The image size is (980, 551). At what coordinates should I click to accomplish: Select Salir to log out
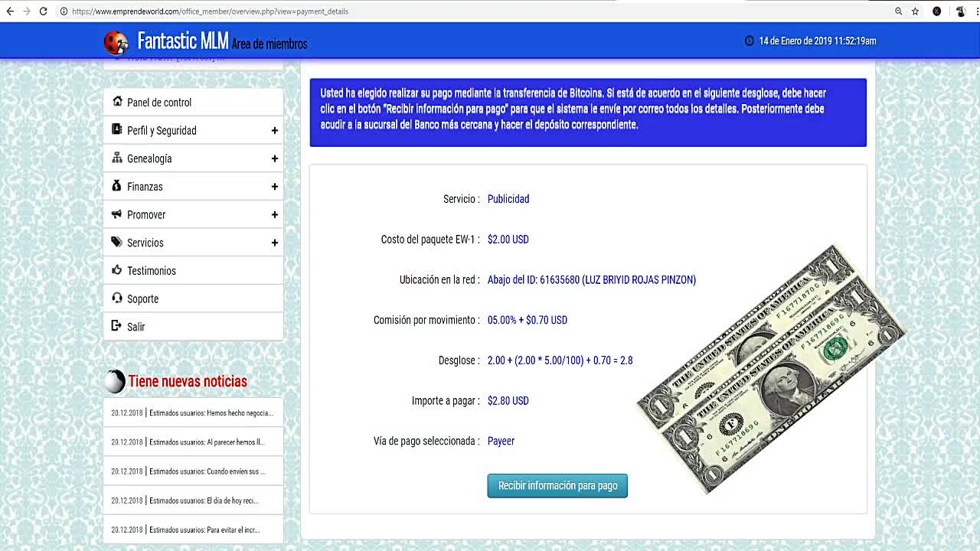tap(193, 327)
